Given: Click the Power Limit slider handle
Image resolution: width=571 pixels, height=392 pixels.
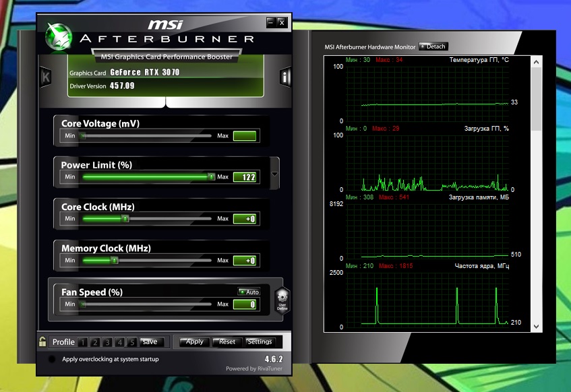Looking at the screenshot, I should 211,177.
